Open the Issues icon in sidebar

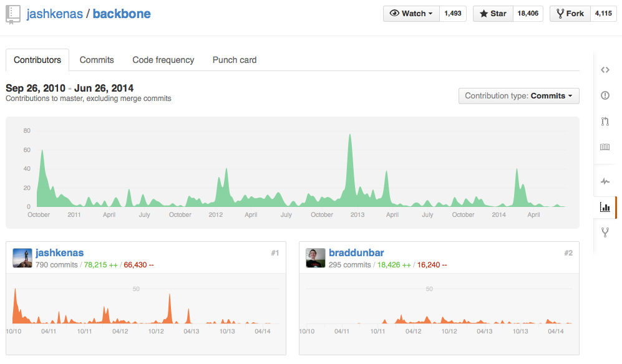(605, 95)
